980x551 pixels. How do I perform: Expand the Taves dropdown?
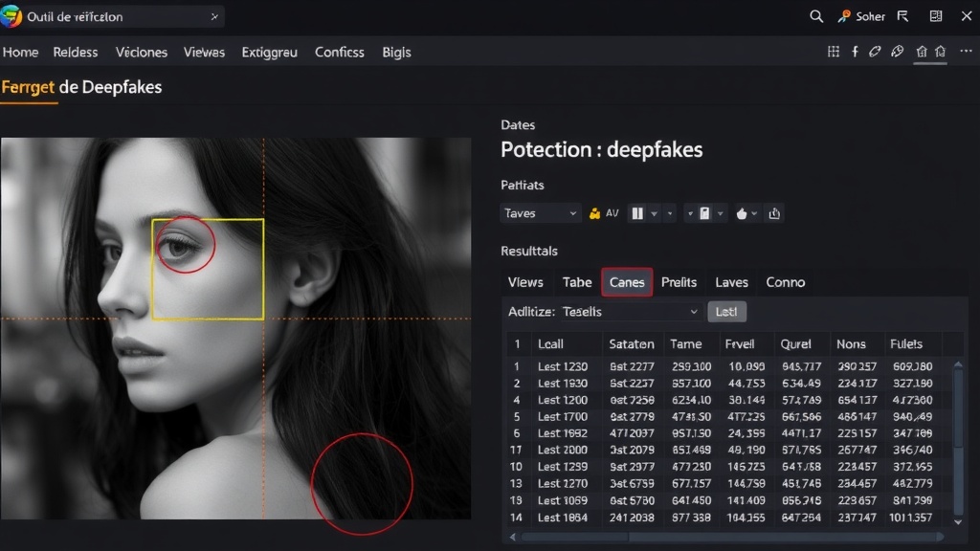coord(541,213)
